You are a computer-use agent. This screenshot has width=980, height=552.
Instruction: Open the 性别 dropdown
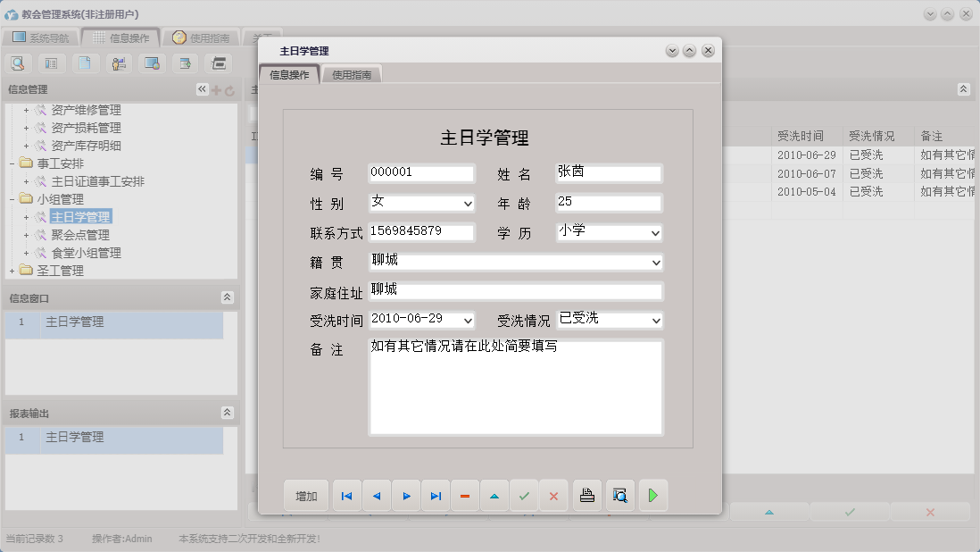coord(469,205)
